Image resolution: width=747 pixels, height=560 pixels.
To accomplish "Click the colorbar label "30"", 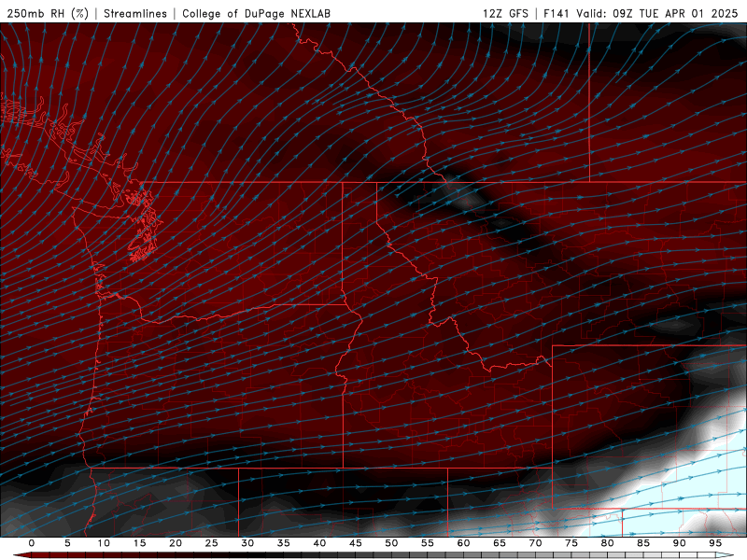I will [x=247, y=543].
